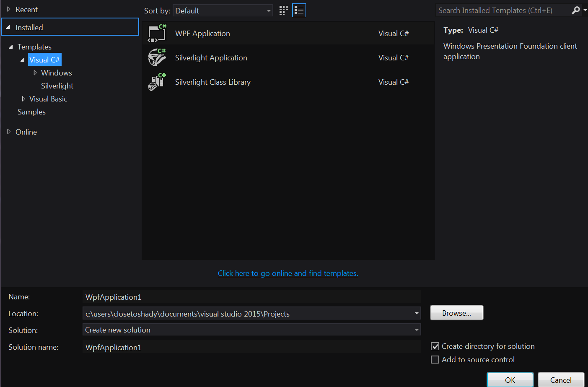588x387 pixels.
Task: Open the Sort by Default dropdown
Action: [223, 10]
